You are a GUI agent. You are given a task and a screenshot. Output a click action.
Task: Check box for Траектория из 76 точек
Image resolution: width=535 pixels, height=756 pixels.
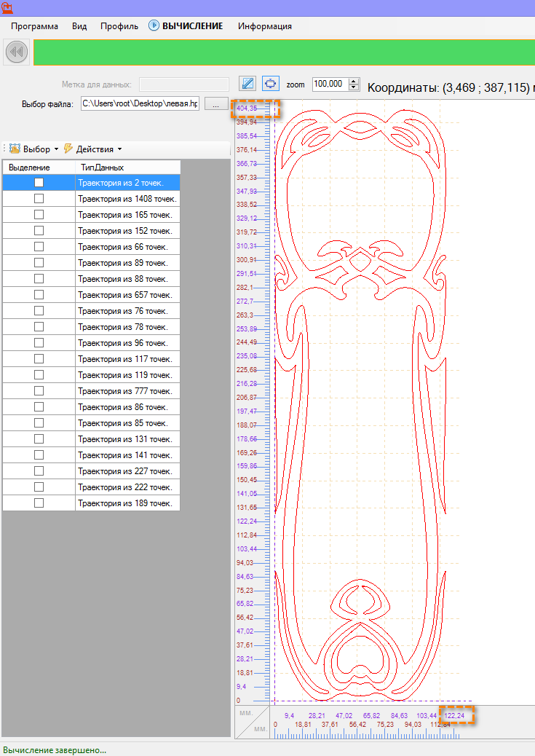click(x=39, y=310)
